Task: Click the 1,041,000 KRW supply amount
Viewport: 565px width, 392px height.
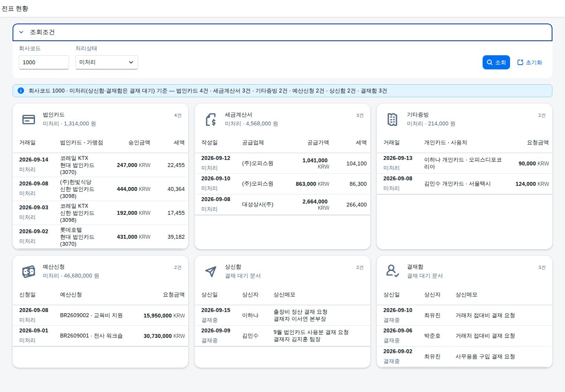Action: [x=315, y=163]
